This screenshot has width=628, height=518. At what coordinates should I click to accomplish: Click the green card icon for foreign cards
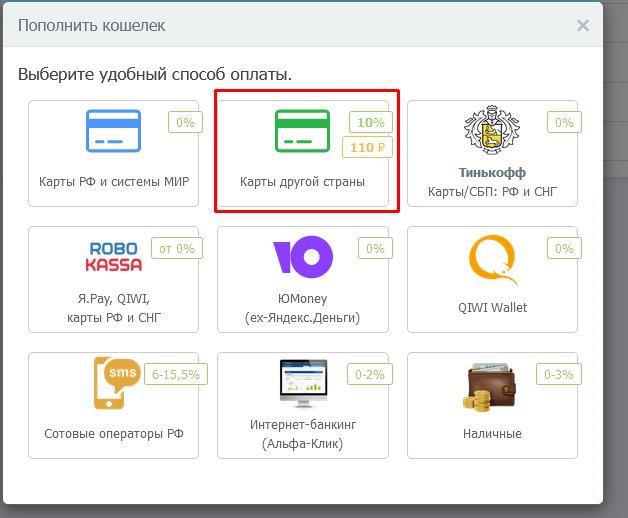302,131
